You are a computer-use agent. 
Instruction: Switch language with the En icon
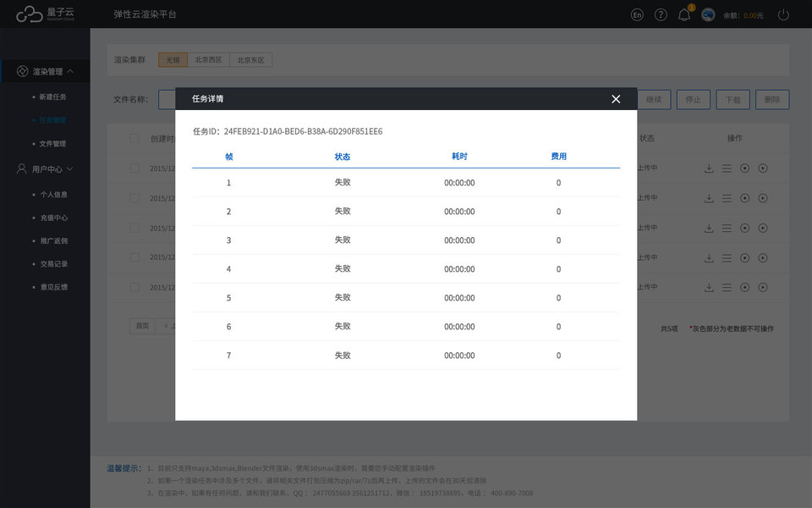coord(637,14)
